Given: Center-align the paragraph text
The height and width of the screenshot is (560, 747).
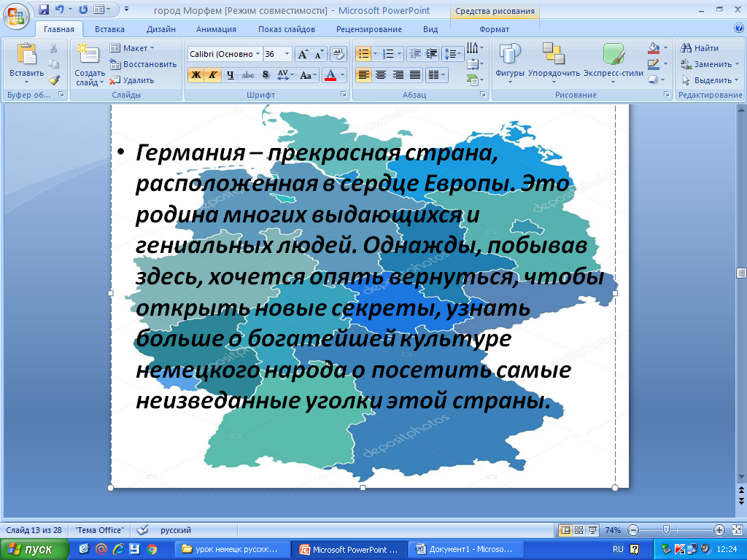Looking at the screenshot, I should tap(380, 74).
